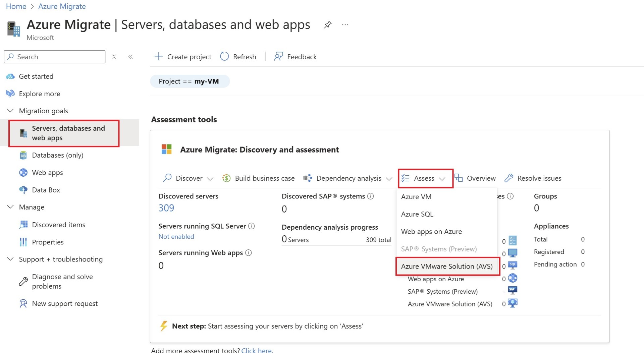The image size is (644, 353).
Task: Click the Diagnose and solve problems wrench icon
Action: point(23,281)
